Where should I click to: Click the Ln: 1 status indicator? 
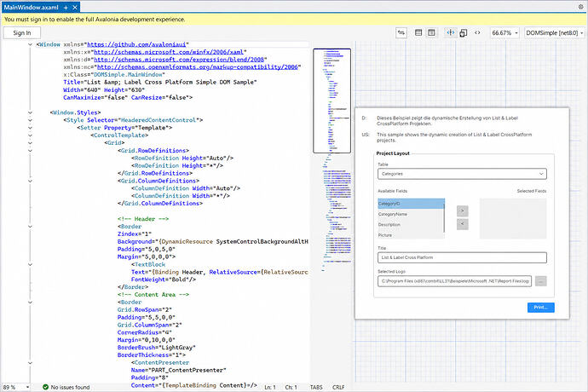[270, 387]
